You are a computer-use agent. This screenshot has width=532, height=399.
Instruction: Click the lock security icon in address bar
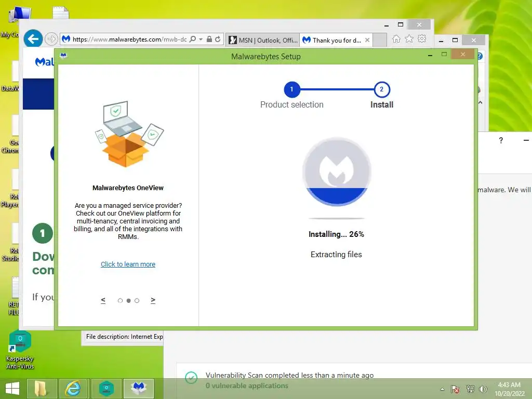209,39
